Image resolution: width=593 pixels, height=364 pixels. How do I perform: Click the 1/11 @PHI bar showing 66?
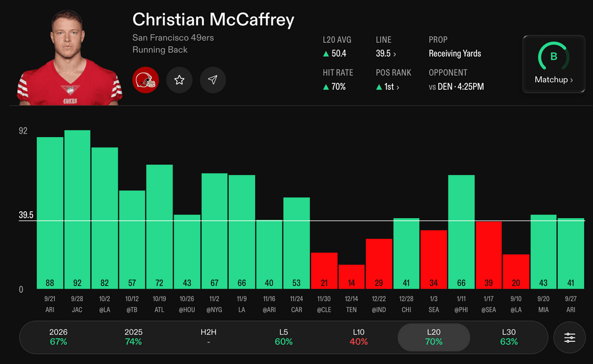[462, 231]
